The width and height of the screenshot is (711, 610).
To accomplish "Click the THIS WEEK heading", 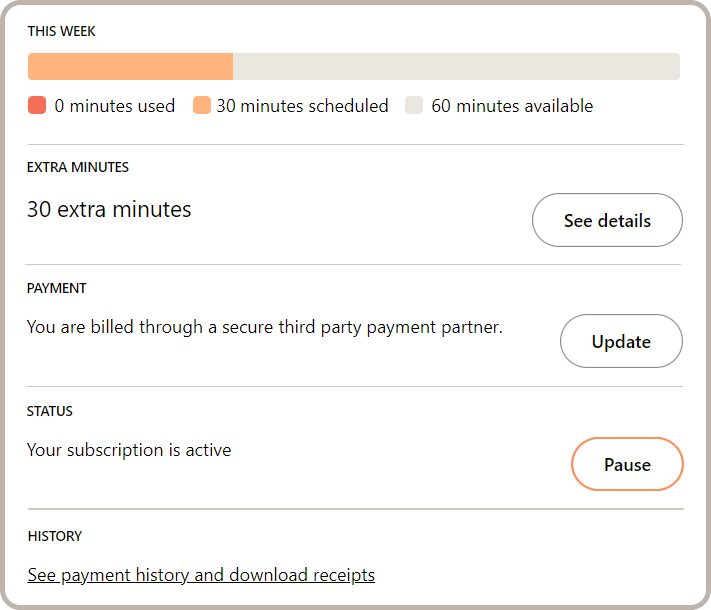I will click(62, 31).
